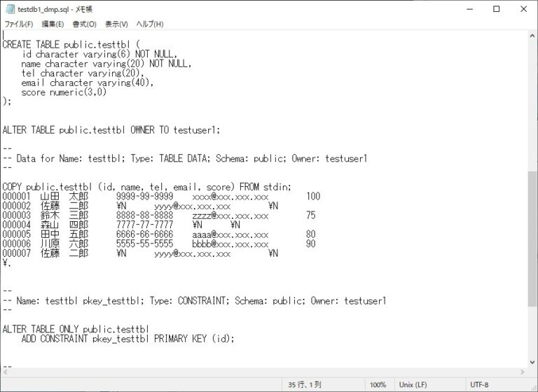
Task: Click the 100% zoom status entry
Action: 378,385
